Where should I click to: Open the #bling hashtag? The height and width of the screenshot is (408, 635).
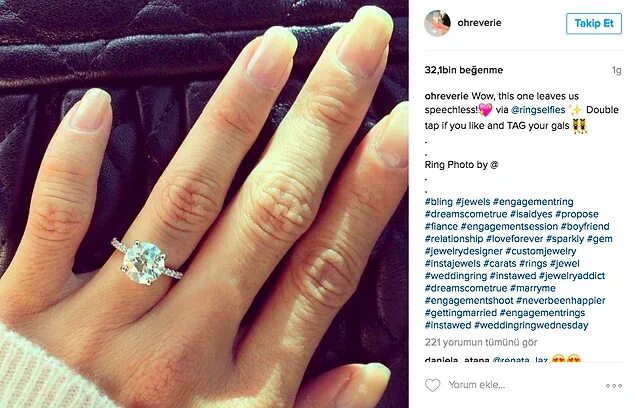click(439, 202)
